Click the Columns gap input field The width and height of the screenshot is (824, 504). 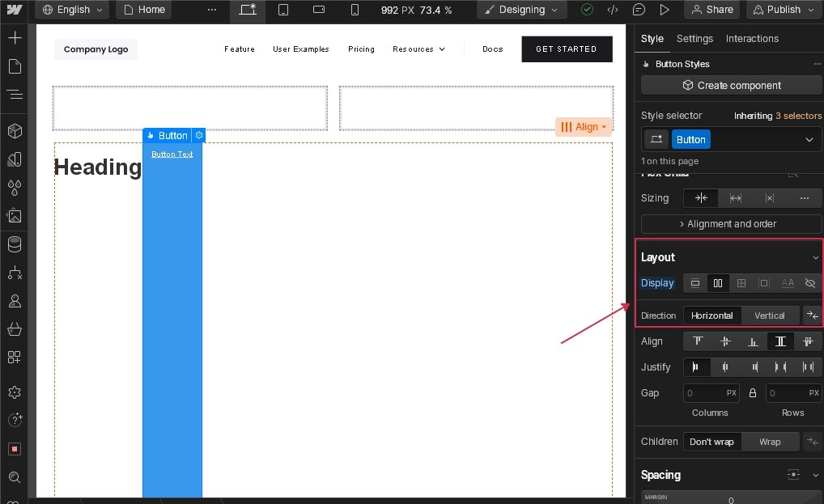point(703,393)
